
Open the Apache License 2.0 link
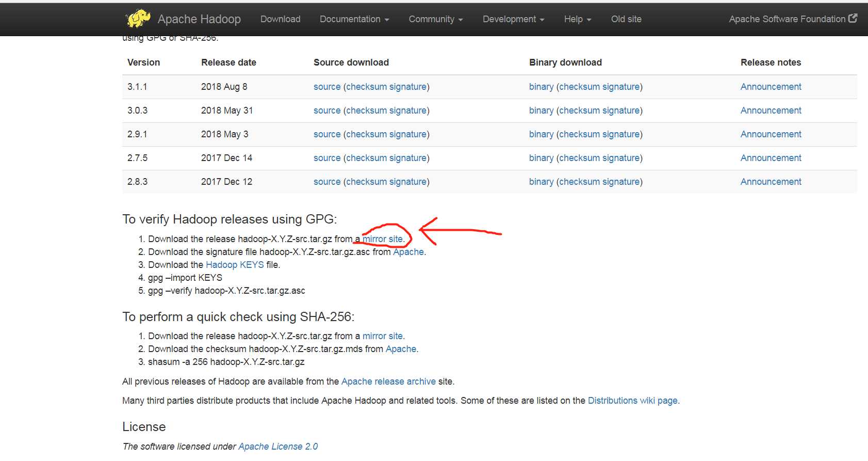coord(278,447)
